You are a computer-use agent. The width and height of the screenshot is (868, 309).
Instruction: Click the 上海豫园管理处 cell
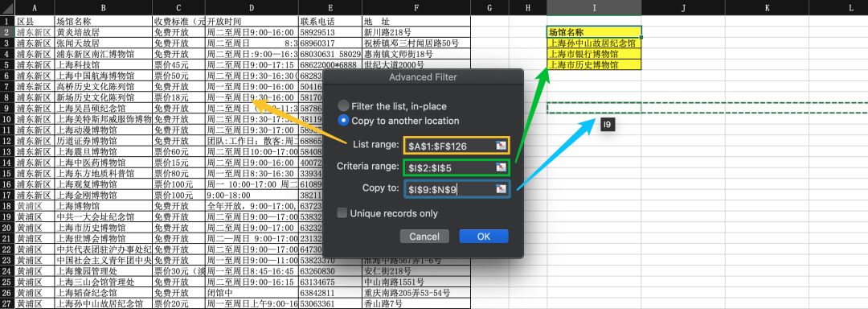(x=104, y=271)
